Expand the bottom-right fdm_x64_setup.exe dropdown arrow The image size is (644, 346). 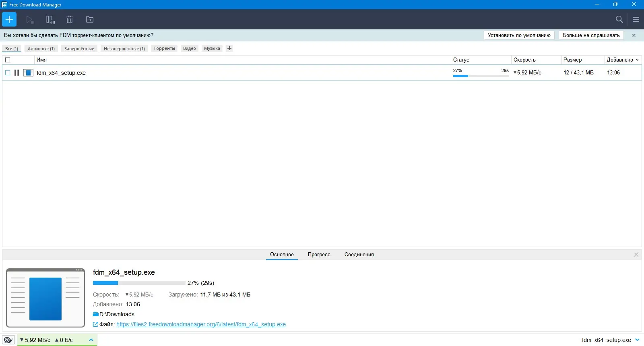(x=637, y=340)
